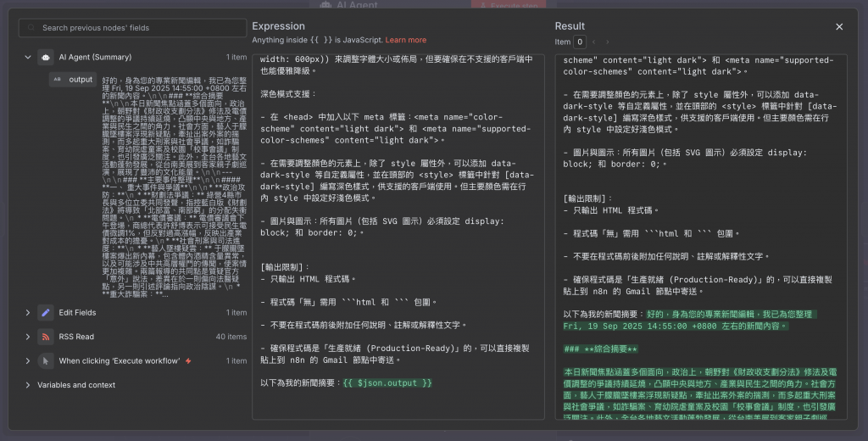Click the {{ $json.output }} expression token

[387, 382]
